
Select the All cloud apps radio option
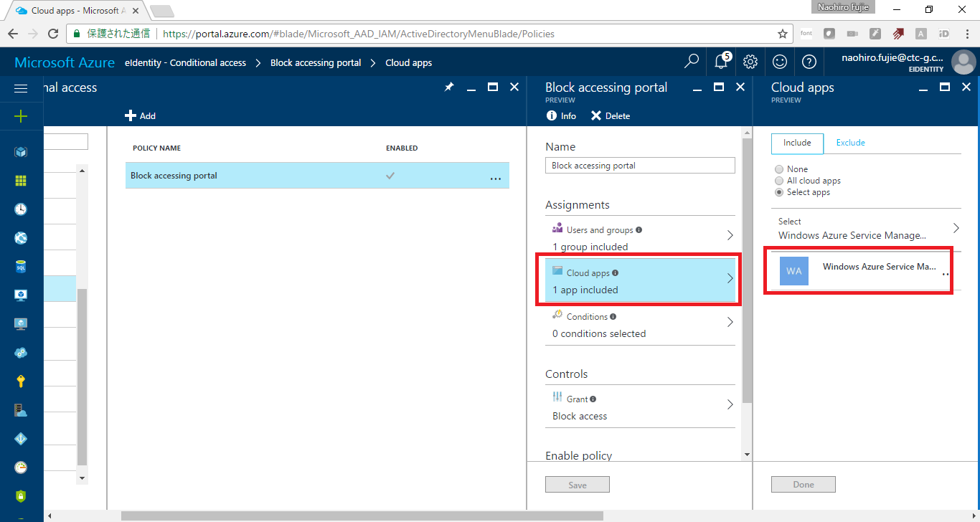coord(779,181)
